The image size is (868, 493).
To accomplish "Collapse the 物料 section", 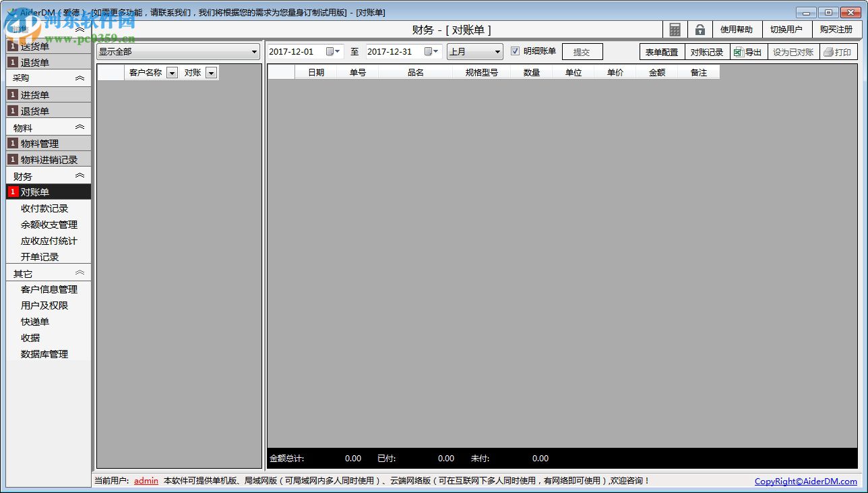I will click(80, 127).
